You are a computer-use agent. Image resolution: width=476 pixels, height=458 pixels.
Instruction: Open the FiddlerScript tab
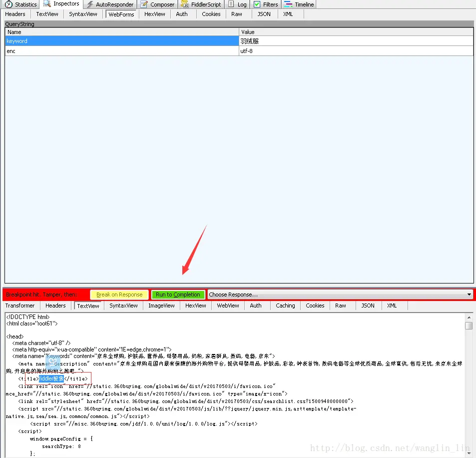point(201,4)
